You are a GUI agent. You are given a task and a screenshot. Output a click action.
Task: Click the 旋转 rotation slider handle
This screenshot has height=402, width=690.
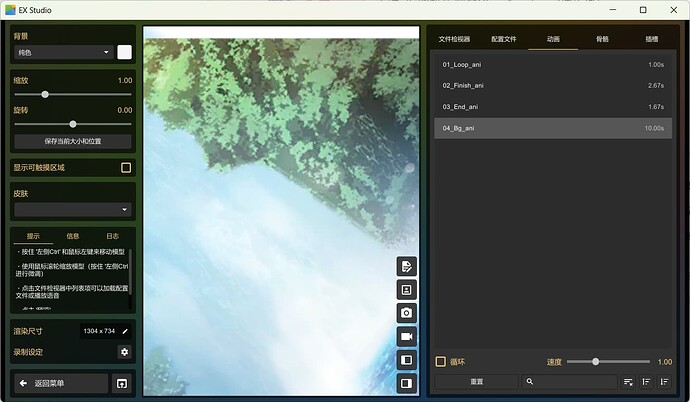point(73,124)
